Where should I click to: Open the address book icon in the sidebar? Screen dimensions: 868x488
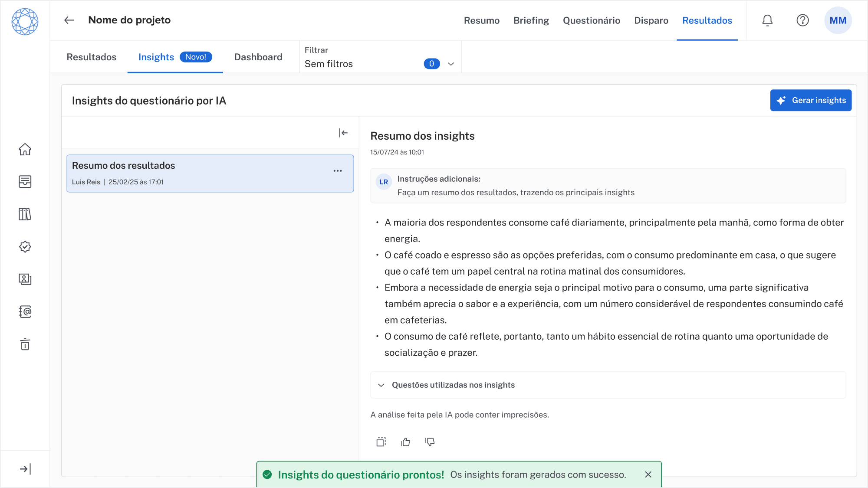pos(26,312)
